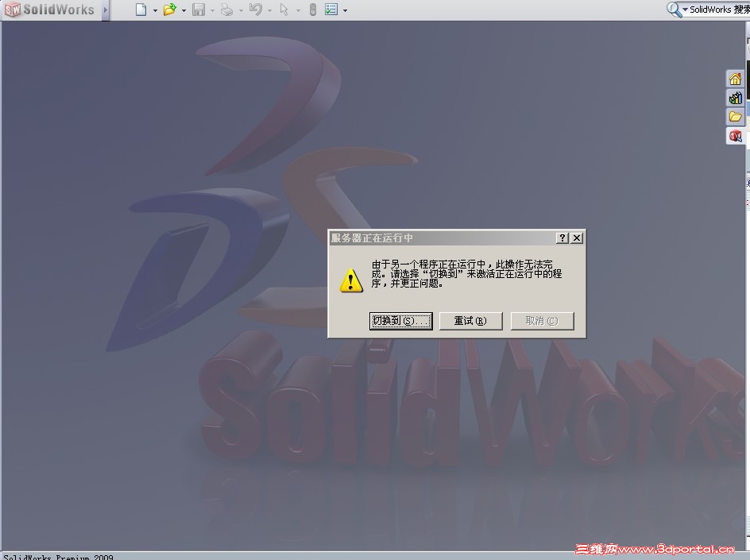
Task: Click the 重试(R) retry button
Action: (470, 321)
